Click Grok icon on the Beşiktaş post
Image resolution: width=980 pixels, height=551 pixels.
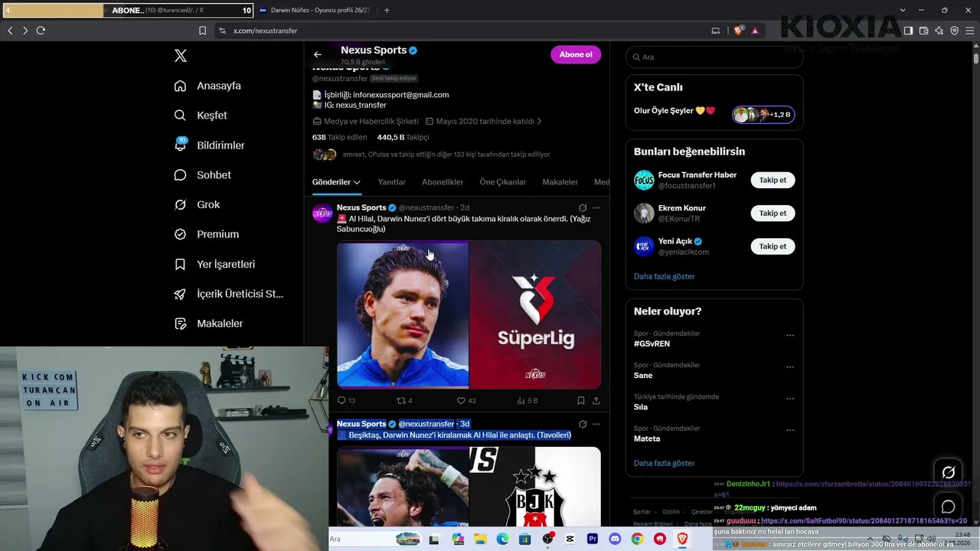(583, 424)
